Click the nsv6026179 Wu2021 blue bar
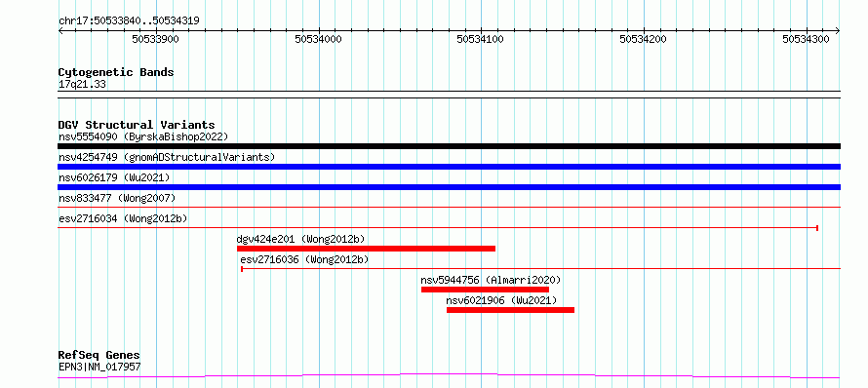Viewport: 868px width, 388px height. point(449,187)
